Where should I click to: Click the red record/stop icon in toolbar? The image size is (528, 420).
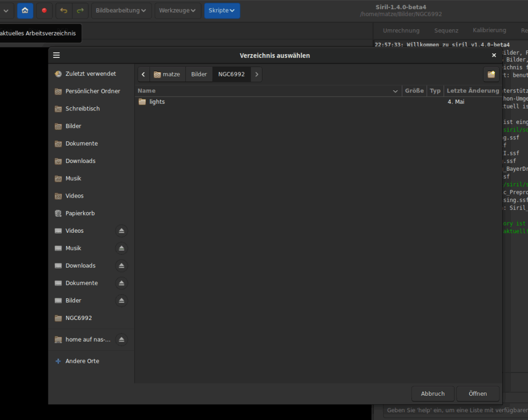tap(44, 10)
